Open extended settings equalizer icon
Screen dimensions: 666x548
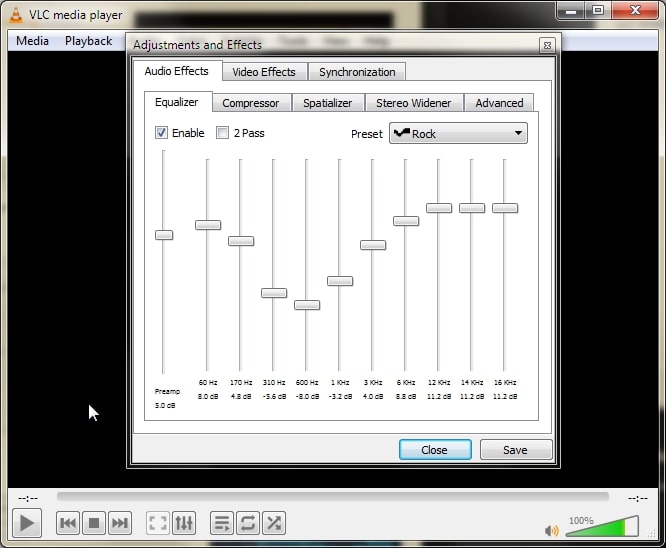(184, 523)
